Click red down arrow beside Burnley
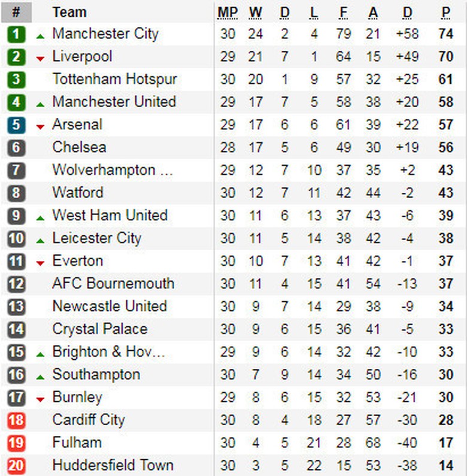The image size is (467, 476). click(x=41, y=399)
